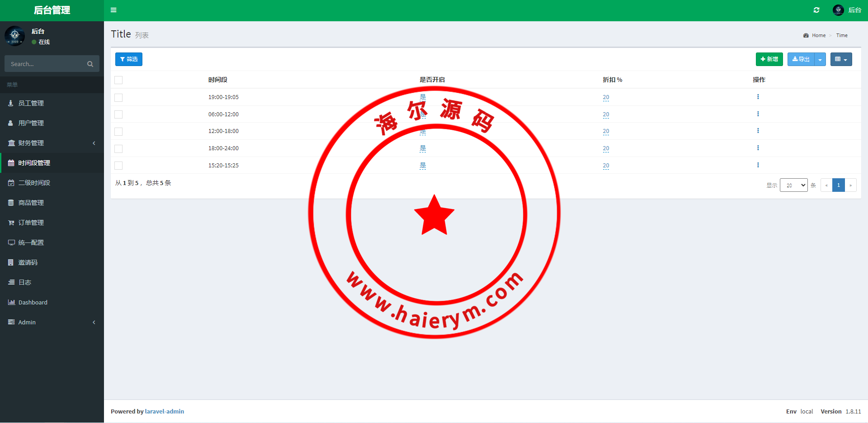
Task: Expand the 财务管理 sidebar submenu
Action: tap(31, 143)
